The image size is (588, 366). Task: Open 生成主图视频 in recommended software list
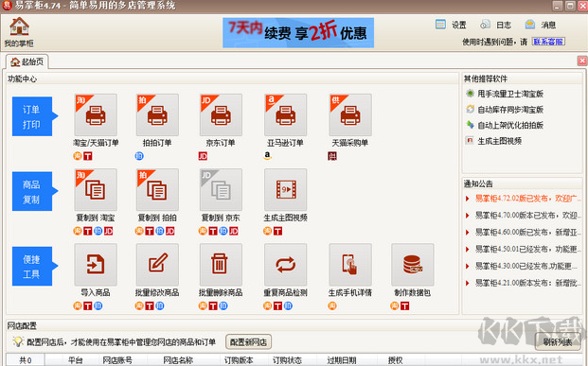tap(494, 141)
